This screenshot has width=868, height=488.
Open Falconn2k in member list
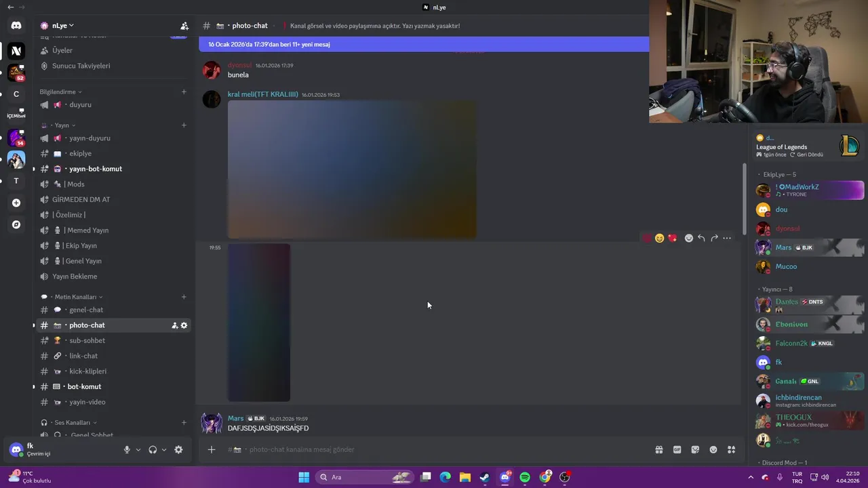coord(810,344)
